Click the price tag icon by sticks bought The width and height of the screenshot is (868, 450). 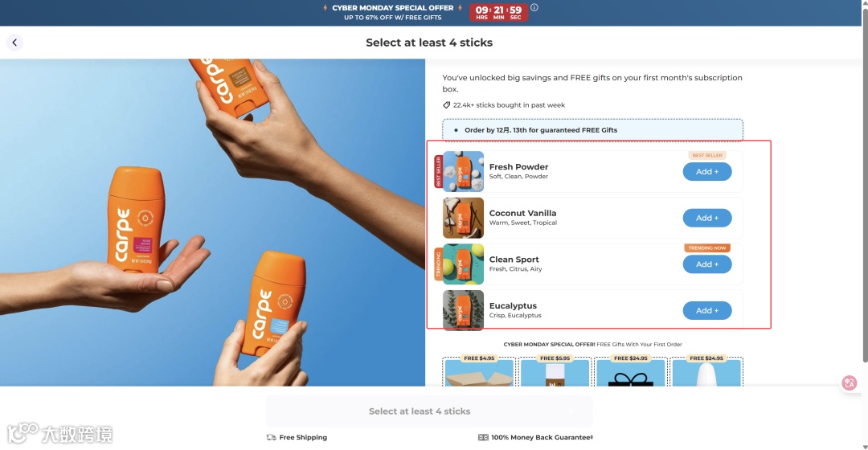coord(446,105)
